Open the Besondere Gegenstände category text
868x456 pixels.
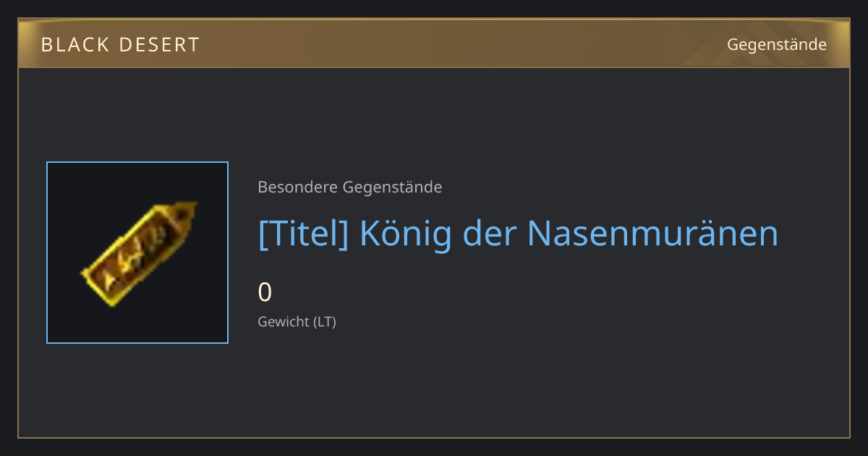click(350, 187)
